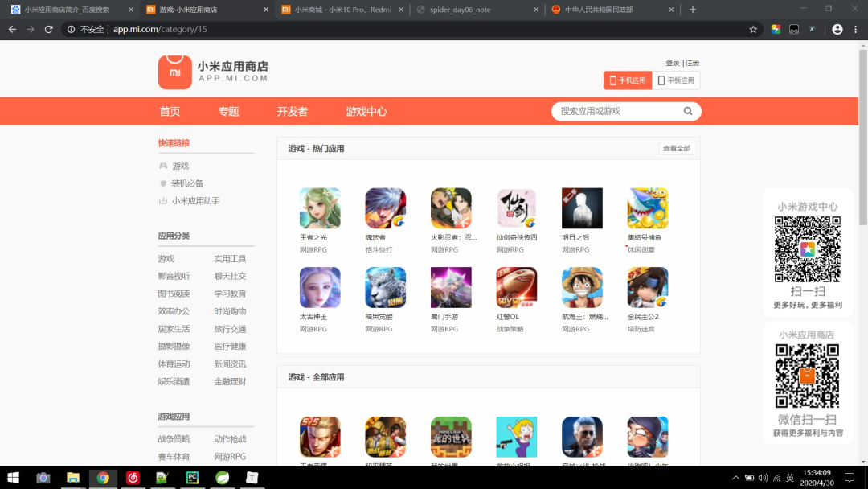This screenshot has height=489, width=868.
Task: Open the 5v5 王者荣耀 app icon
Action: pos(320,437)
